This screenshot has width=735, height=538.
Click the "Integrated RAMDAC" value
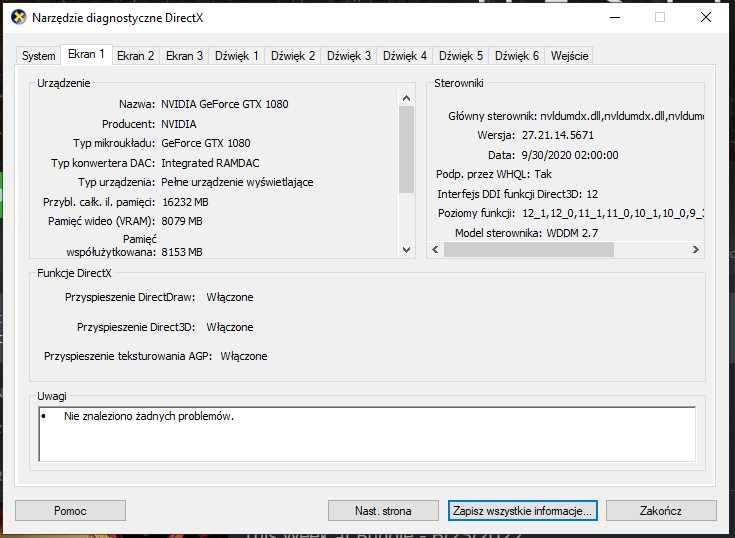(210, 163)
